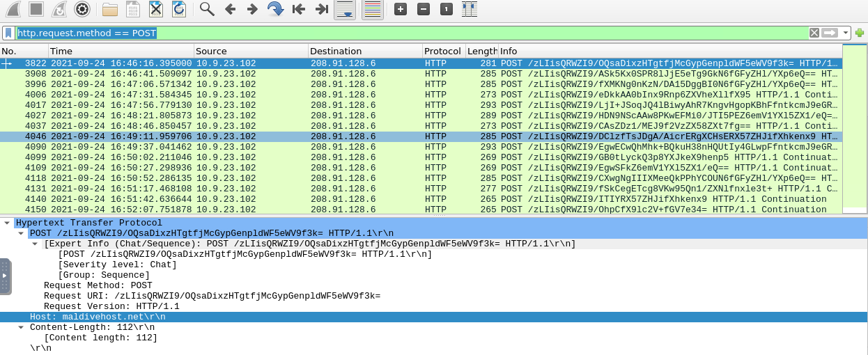The height and width of the screenshot is (355, 868).
Task: Click the side panel handle on left edge
Action: coord(4,276)
